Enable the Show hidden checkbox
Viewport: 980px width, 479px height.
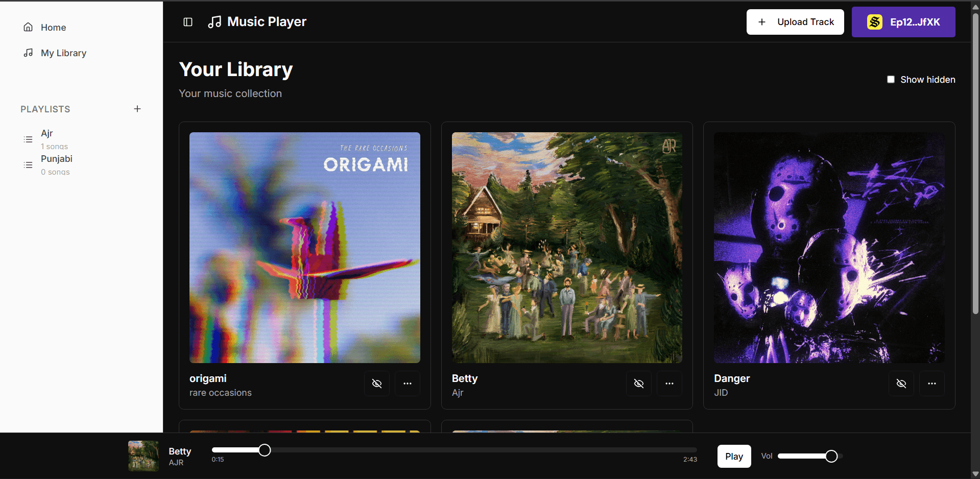click(891, 79)
